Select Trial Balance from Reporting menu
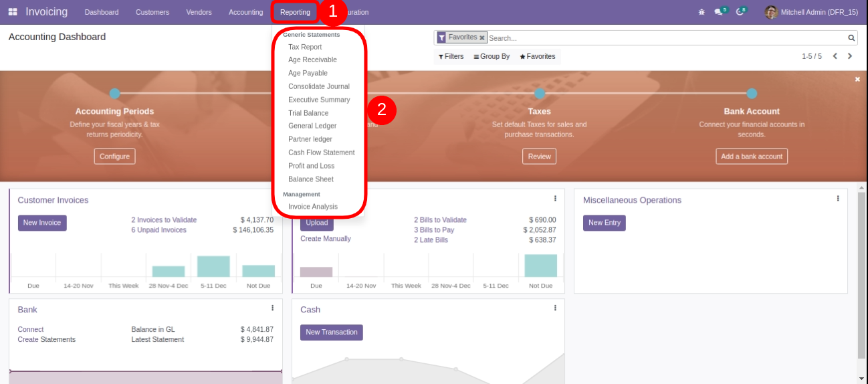Image resolution: width=868 pixels, height=384 pixels. coord(308,113)
